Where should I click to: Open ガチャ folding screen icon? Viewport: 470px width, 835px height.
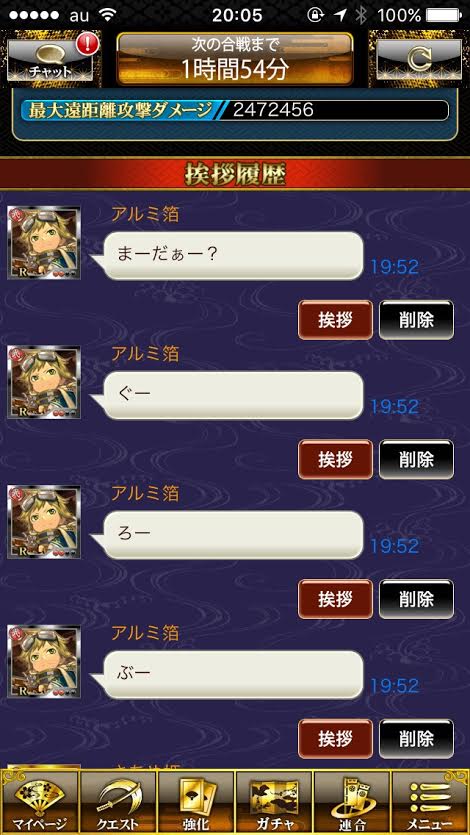pos(274,802)
